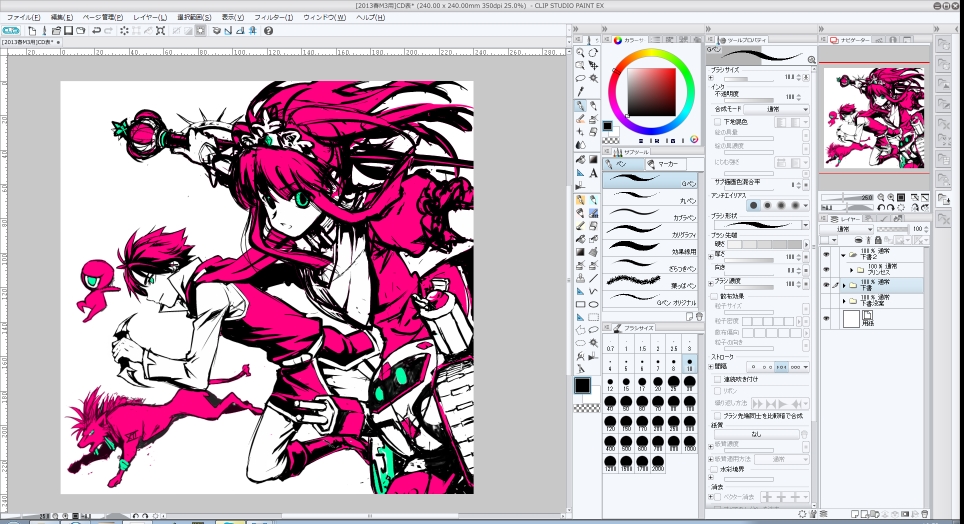Screen dimensions: 964x524
Task: Hide the プリンセス layer via its eye icon
Action: tap(826, 269)
